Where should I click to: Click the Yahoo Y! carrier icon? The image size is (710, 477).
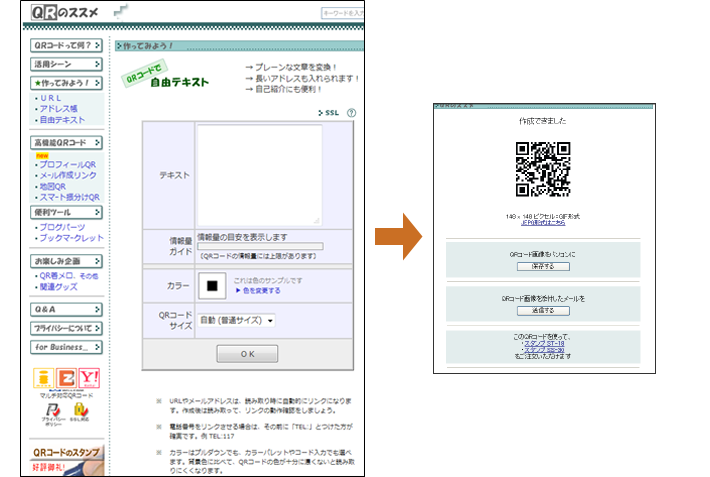(x=90, y=378)
